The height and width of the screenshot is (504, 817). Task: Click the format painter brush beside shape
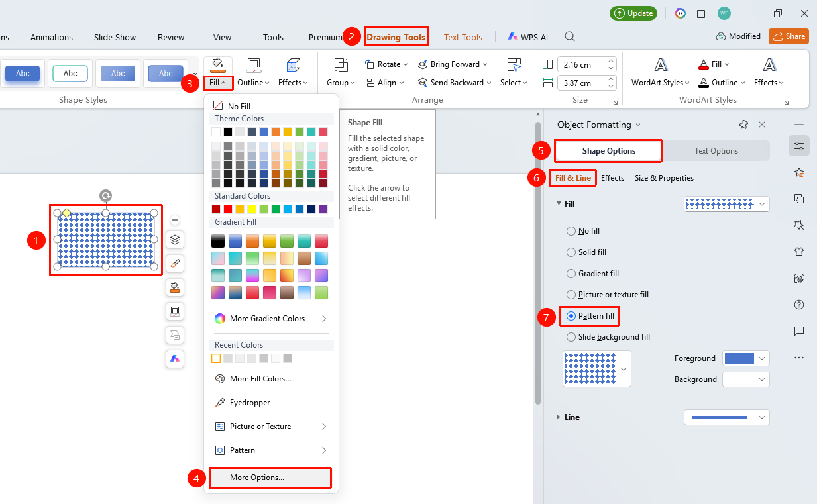pos(175,264)
